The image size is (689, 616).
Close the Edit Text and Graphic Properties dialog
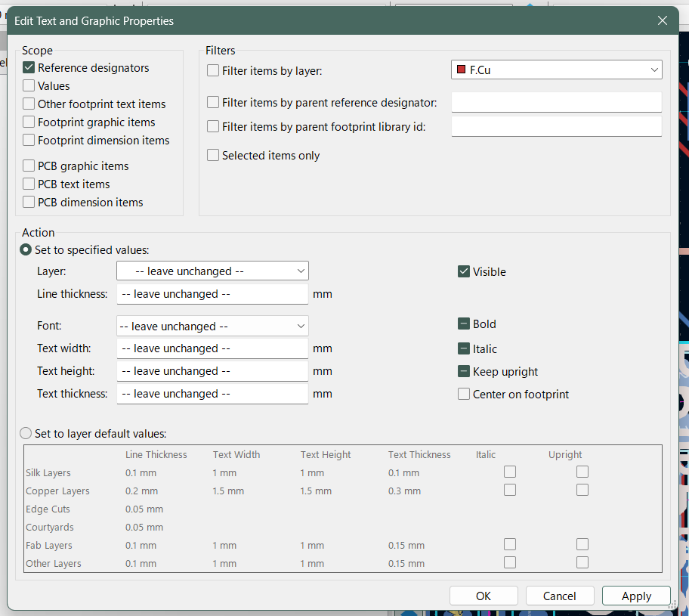[662, 20]
